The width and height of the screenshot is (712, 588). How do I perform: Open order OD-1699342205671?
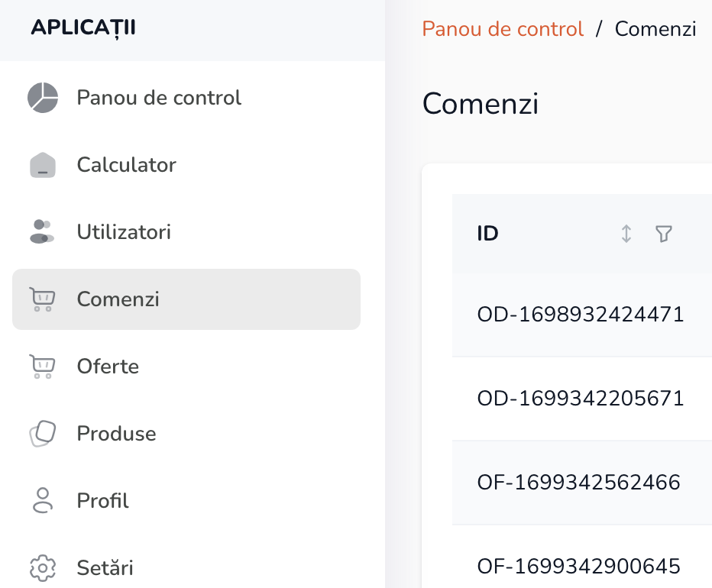pos(580,399)
